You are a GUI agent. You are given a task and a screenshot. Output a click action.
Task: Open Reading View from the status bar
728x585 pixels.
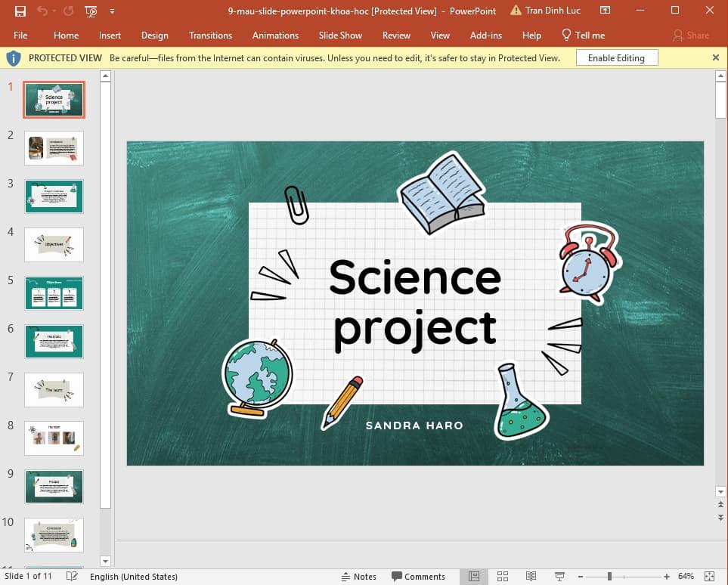coord(531,576)
